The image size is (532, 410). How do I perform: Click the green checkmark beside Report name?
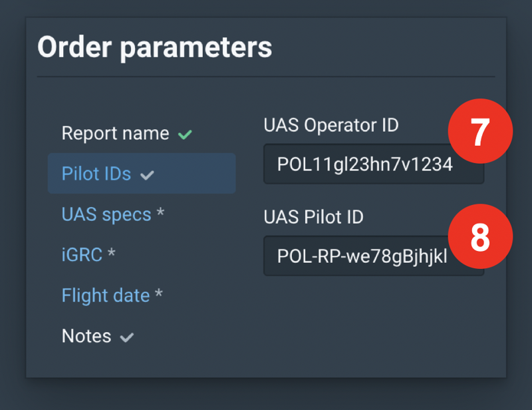tap(185, 134)
